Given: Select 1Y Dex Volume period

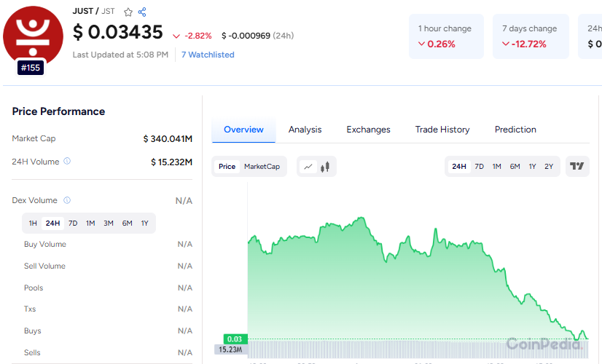Looking at the screenshot, I should pyautogui.click(x=144, y=223).
